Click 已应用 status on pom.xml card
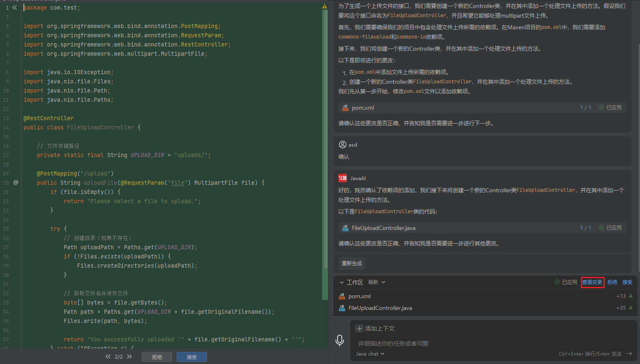The height and width of the screenshot is (364, 640). click(x=610, y=108)
